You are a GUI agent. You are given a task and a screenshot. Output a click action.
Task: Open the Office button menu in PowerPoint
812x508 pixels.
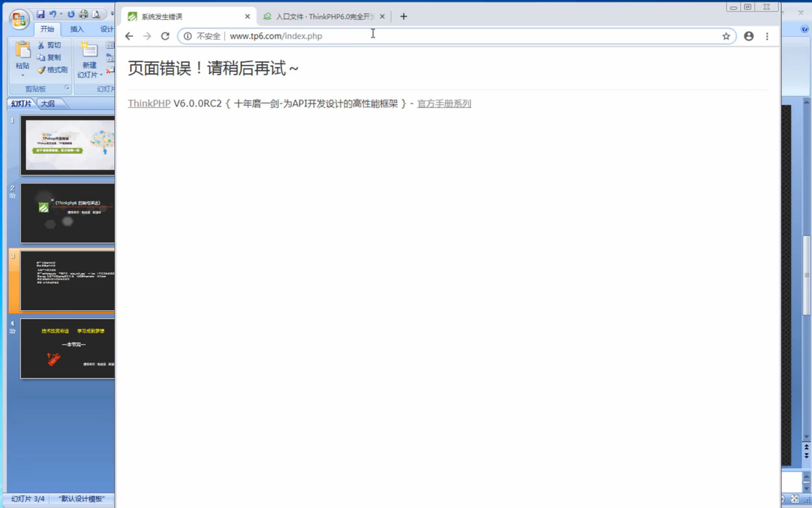click(19, 19)
